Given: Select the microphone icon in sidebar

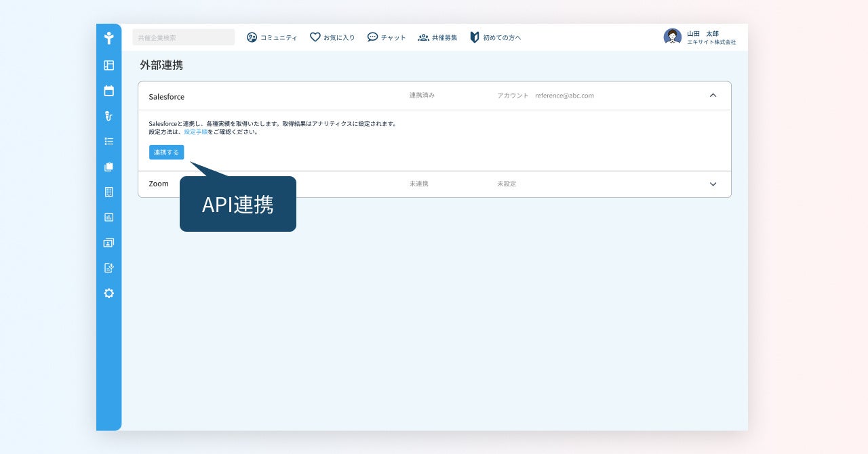Looking at the screenshot, I should (x=108, y=116).
